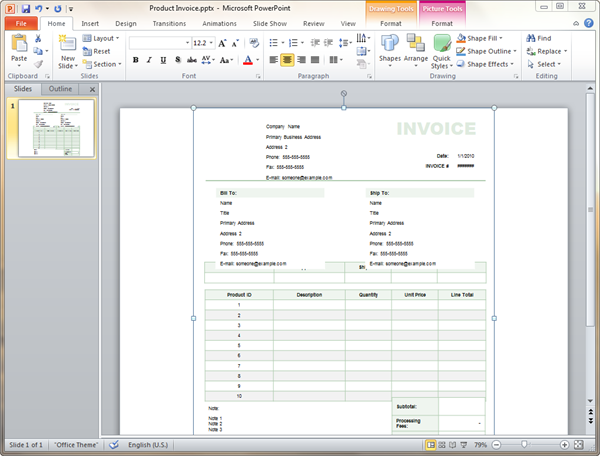The height and width of the screenshot is (456, 600).
Task: Click the Reset slide button
Action: tap(96, 51)
